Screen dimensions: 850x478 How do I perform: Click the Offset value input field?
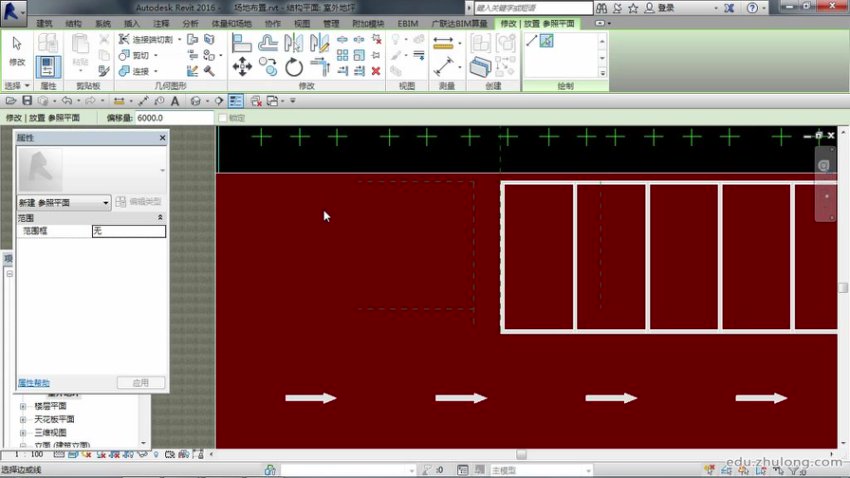click(x=175, y=118)
